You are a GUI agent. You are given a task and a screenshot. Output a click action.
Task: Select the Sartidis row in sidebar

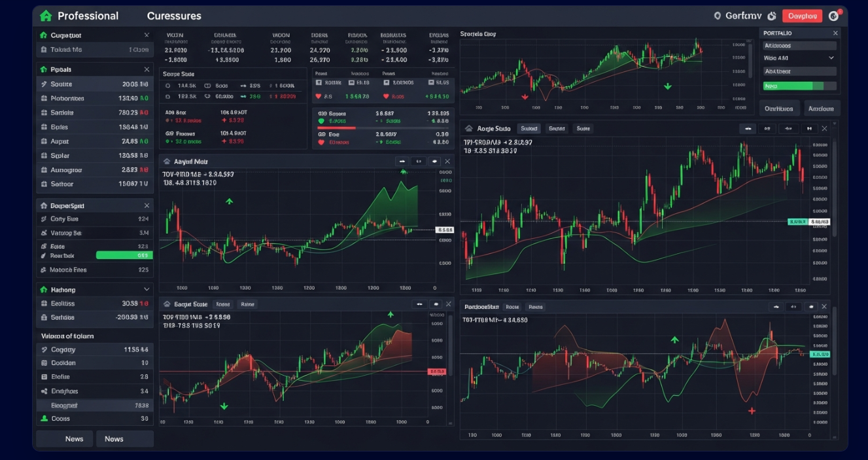tap(95, 113)
